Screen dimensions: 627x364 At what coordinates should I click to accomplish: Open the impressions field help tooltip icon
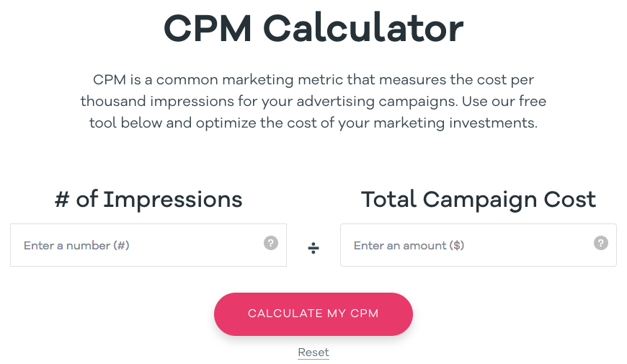pos(271,243)
